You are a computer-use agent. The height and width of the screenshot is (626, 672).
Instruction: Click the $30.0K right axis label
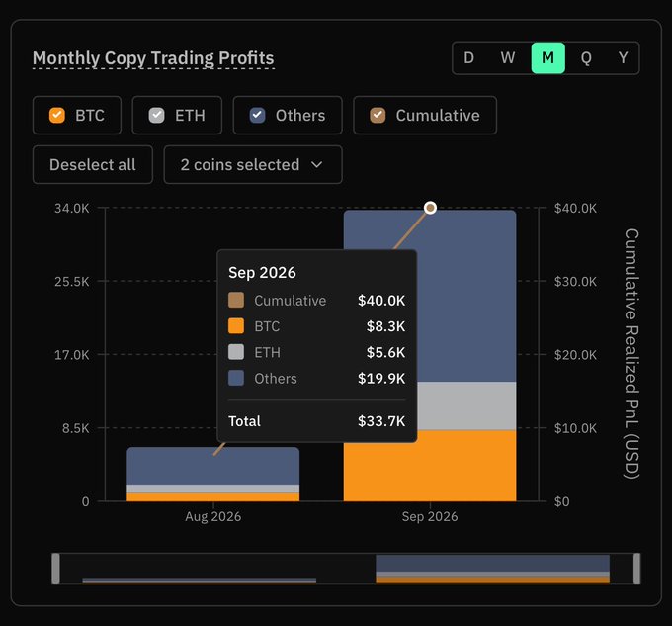[575, 282]
